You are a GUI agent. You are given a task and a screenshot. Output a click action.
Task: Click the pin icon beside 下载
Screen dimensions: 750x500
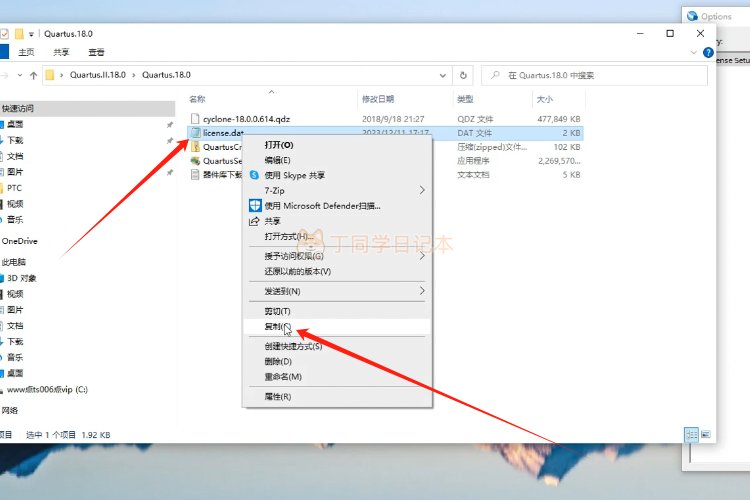(x=169, y=141)
